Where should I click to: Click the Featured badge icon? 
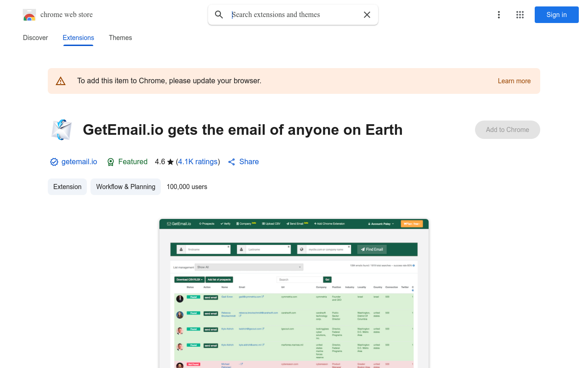point(111,162)
